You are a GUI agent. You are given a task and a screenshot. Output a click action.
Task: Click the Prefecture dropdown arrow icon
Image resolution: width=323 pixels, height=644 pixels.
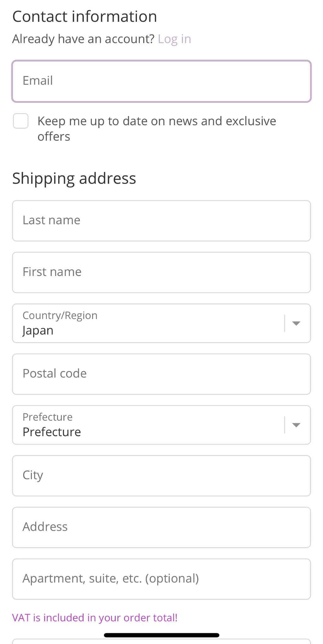(x=296, y=425)
